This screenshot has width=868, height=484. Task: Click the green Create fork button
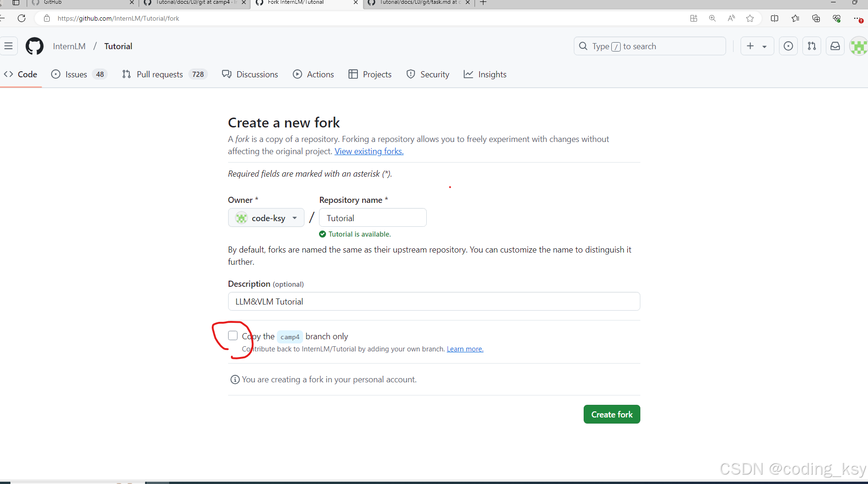point(612,414)
